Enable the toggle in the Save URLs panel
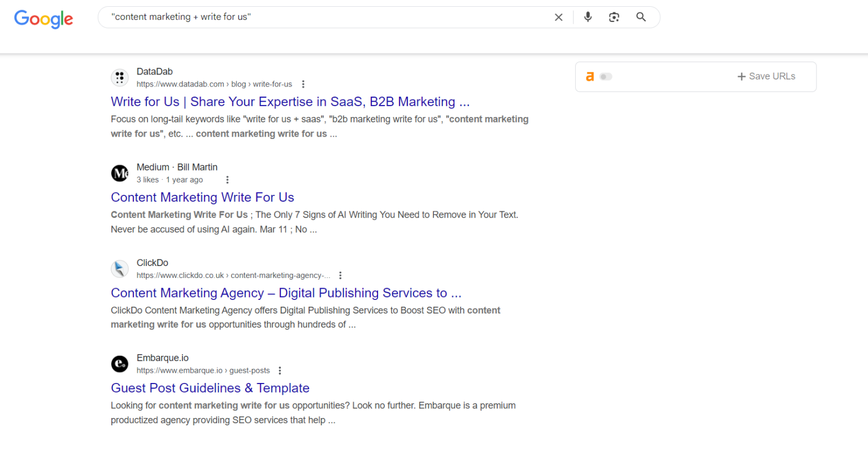 (x=605, y=76)
